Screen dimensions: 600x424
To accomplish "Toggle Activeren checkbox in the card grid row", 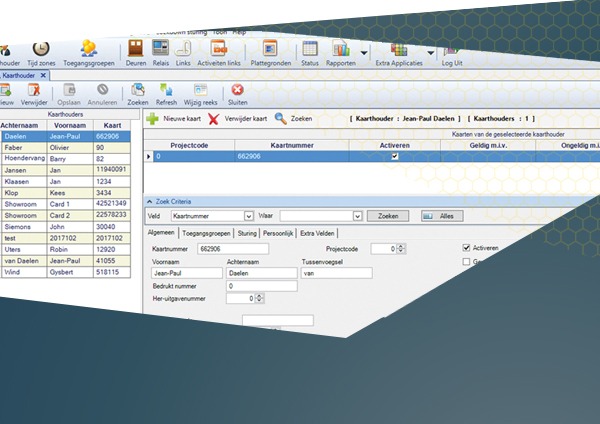I will (x=394, y=157).
